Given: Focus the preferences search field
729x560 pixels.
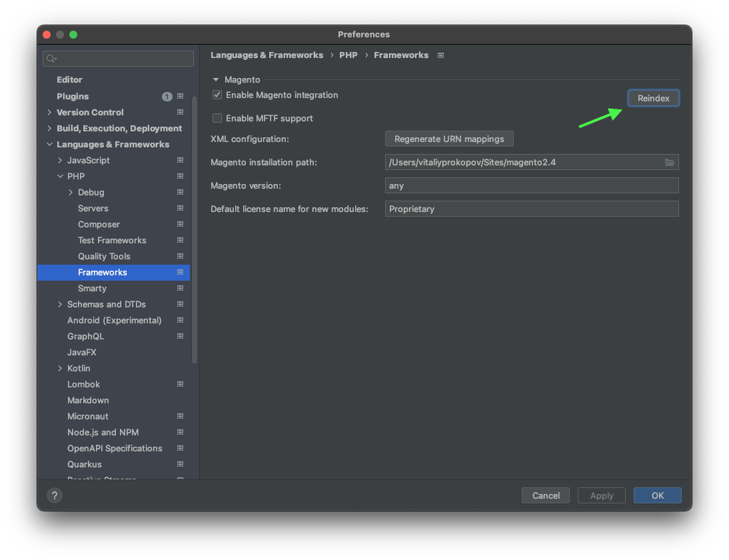Looking at the screenshot, I should 118,59.
